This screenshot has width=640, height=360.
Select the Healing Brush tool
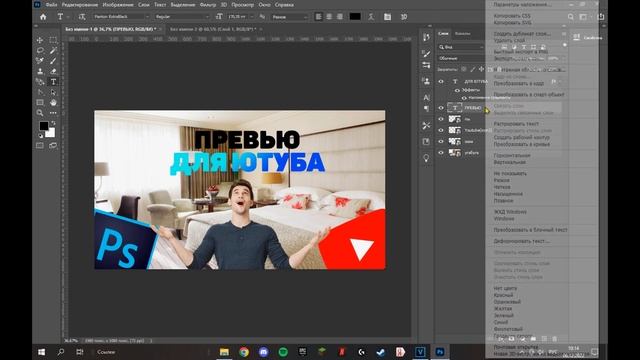[x=40, y=61]
